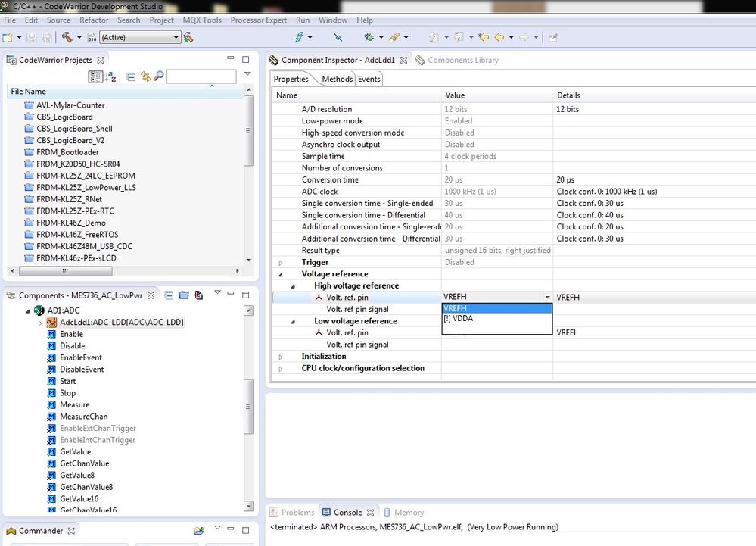Switch to the Properties tab
Viewport: 756px width, 546px height.
coord(291,79)
